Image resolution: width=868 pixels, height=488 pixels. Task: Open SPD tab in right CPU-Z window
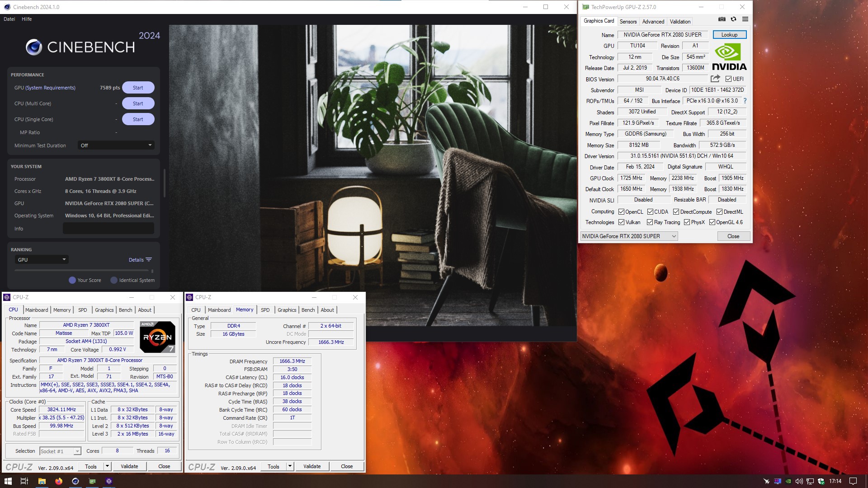pos(265,310)
